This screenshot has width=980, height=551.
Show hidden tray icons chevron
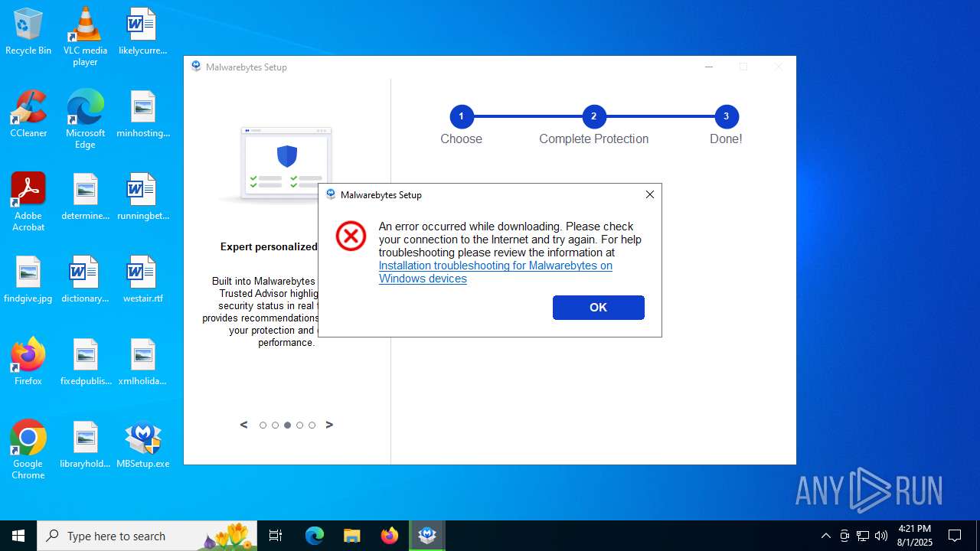pyautogui.click(x=825, y=536)
